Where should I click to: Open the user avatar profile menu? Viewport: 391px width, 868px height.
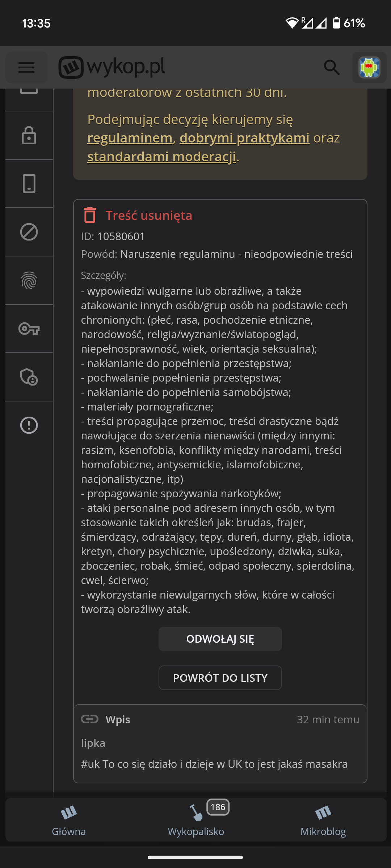[x=369, y=67]
